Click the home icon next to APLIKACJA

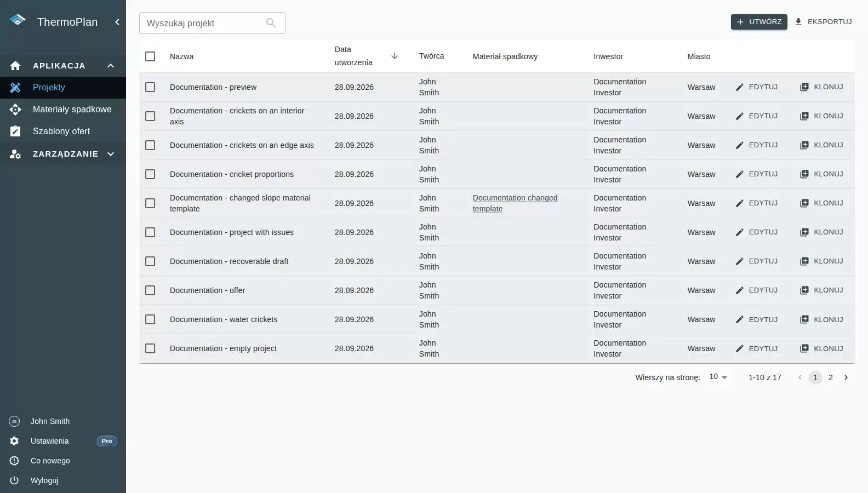point(15,66)
